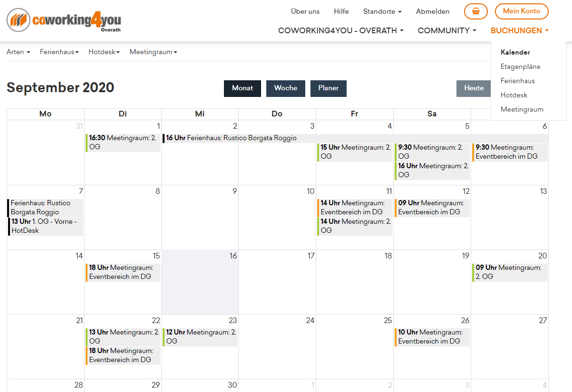Select Etagenpläne in the Buchungen menu

pyautogui.click(x=520, y=67)
